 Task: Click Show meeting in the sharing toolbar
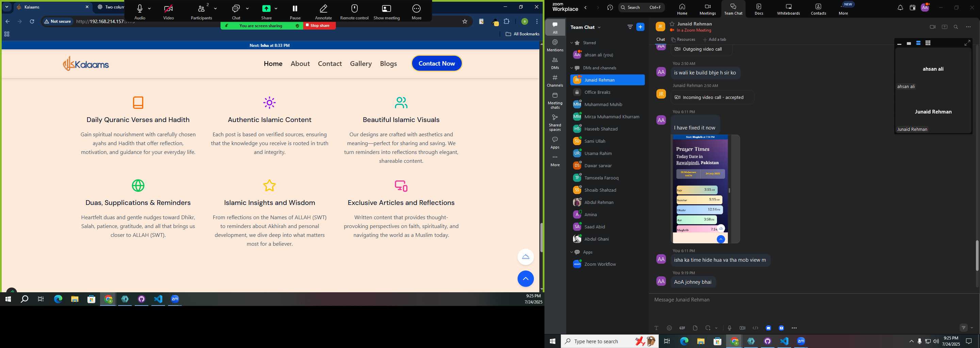click(387, 12)
